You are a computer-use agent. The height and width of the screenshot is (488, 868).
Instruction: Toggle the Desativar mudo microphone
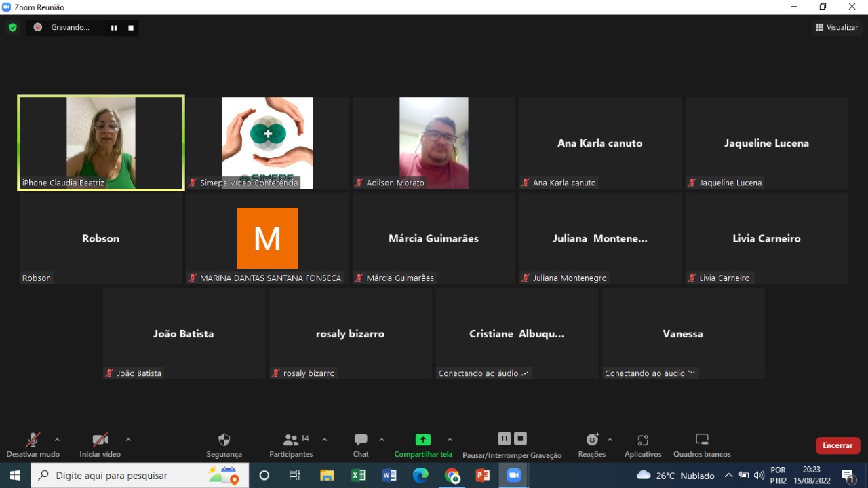(x=33, y=445)
